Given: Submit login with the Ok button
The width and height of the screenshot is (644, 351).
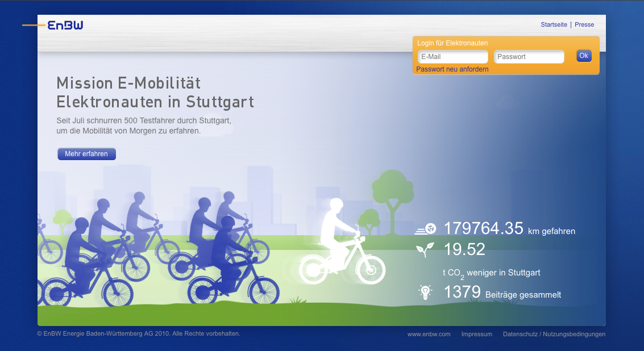Looking at the screenshot, I should [584, 56].
